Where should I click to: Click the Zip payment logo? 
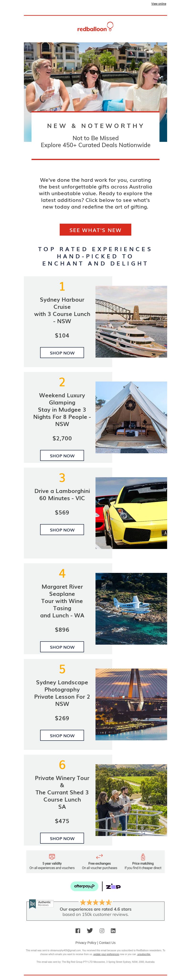coord(113,886)
